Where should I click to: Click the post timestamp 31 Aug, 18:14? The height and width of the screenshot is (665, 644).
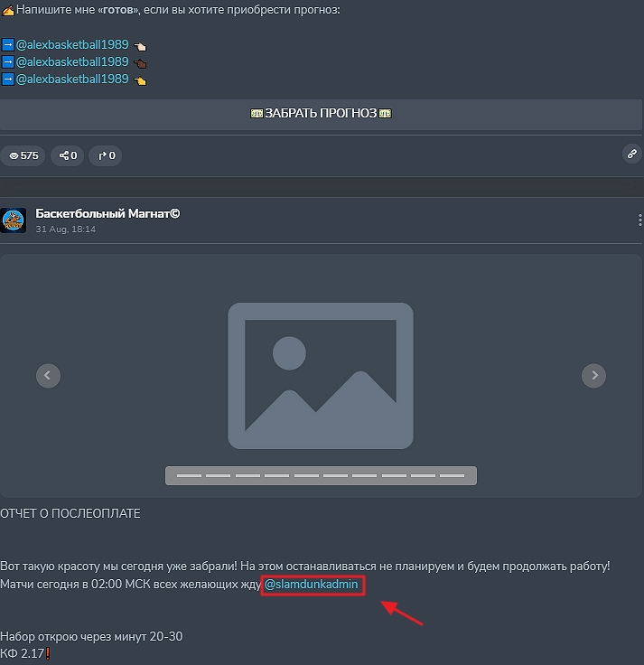click(x=65, y=229)
